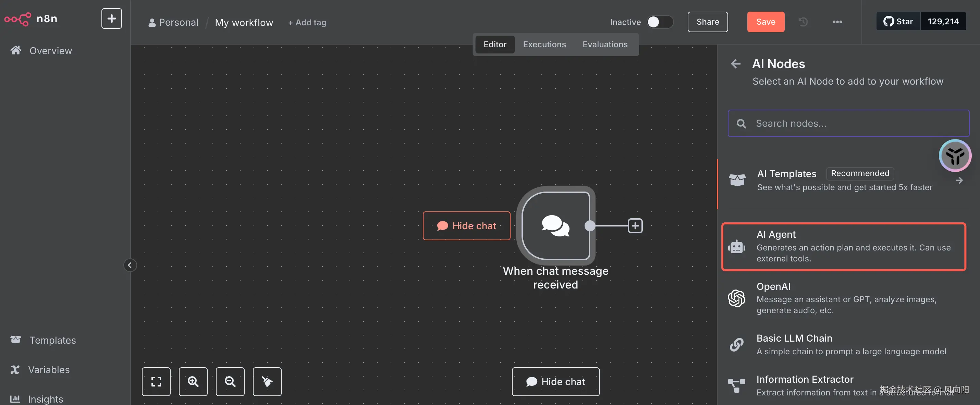Open workflow history clock icon
980x405 pixels.
[x=803, y=22]
